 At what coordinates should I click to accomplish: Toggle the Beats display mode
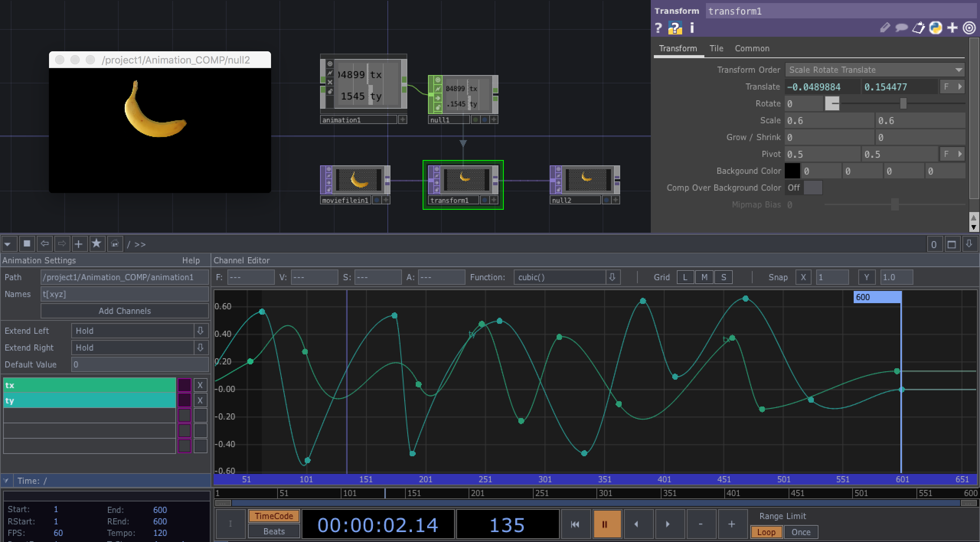[x=273, y=531]
